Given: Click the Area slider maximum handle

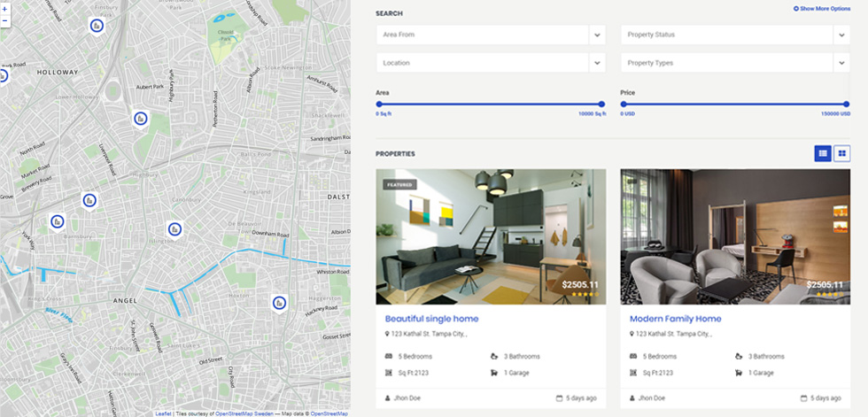Looking at the screenshot, I should click(x=601, y=104).
